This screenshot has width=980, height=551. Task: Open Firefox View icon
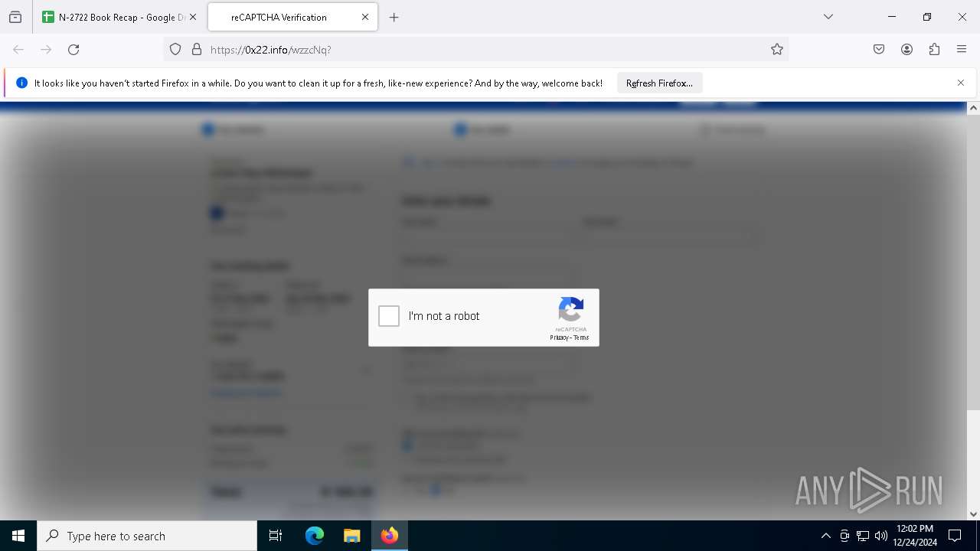pyautogui.click(x=15, y=17)
